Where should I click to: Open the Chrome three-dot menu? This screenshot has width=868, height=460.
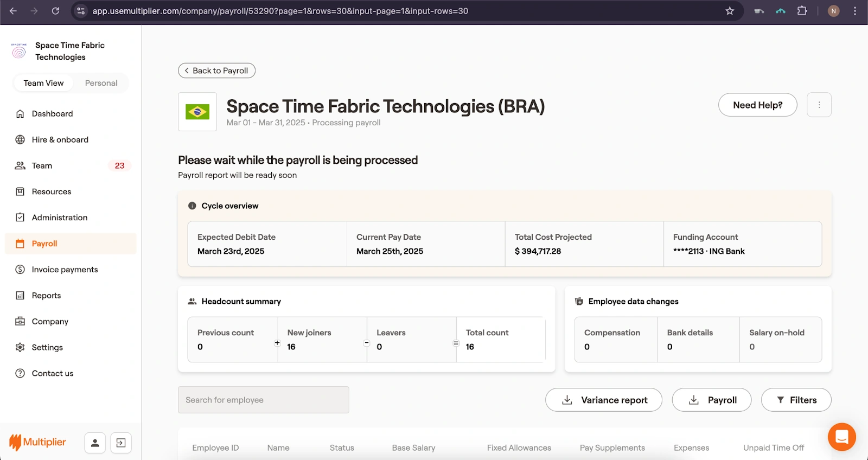coord(855,11)
